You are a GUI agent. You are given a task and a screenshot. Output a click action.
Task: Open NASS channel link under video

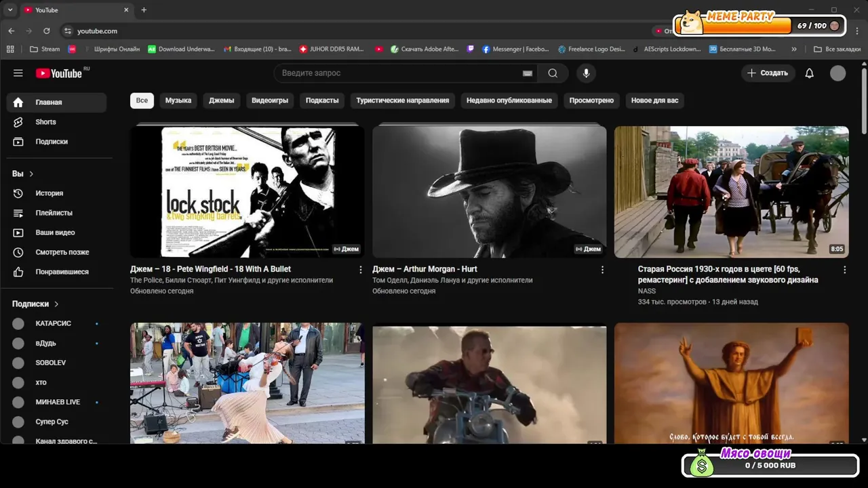coord(647,291)
